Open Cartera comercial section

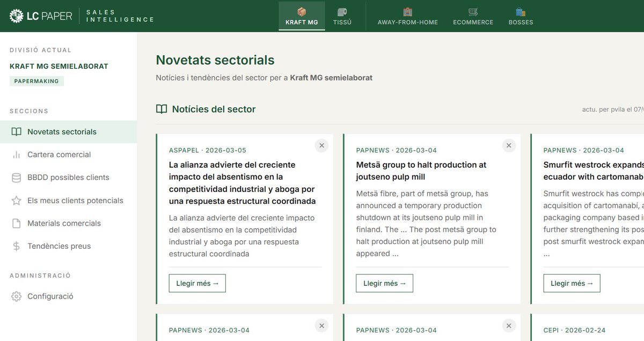[x=68, y=154]
